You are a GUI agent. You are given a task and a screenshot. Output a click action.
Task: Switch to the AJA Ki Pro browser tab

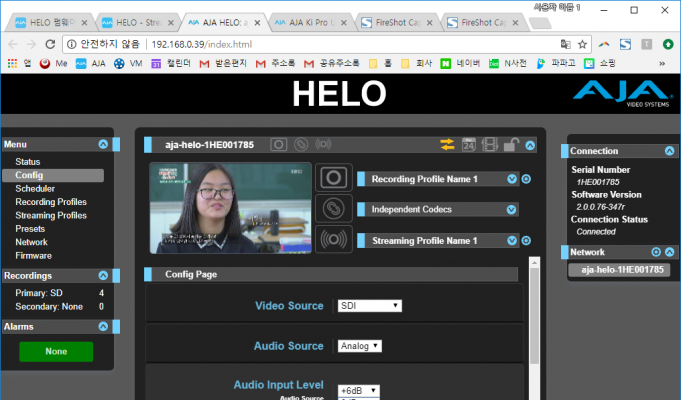(x=311, y=23)
